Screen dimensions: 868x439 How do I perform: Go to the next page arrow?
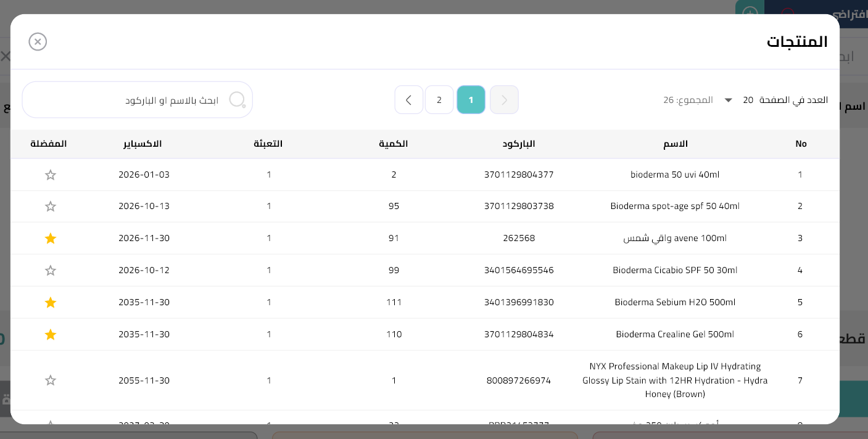point(408,100)
